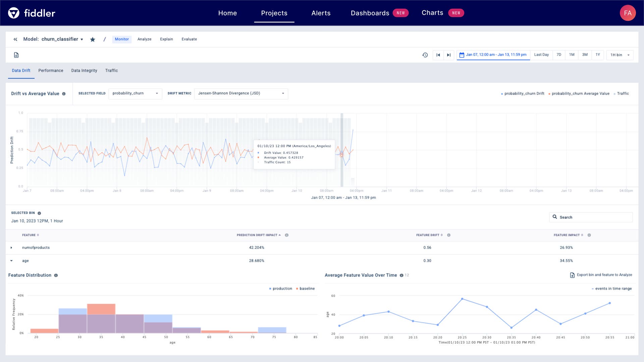This screenshot has width=644, height=362.
Task: Open the Drift Metric dropdown
Action: coord(240,94)
